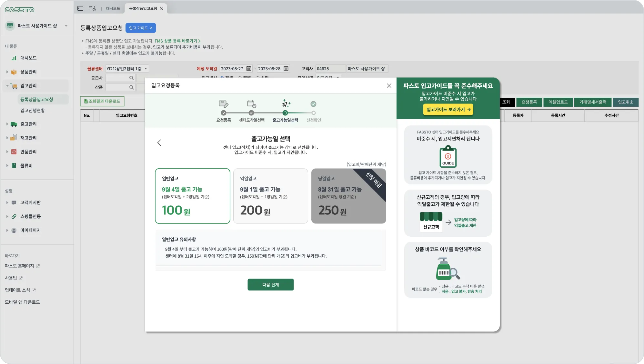Screen dimensions: 644x364
Task: Select the 일반입고 100원 option card
Action: [x=192, y=196]
